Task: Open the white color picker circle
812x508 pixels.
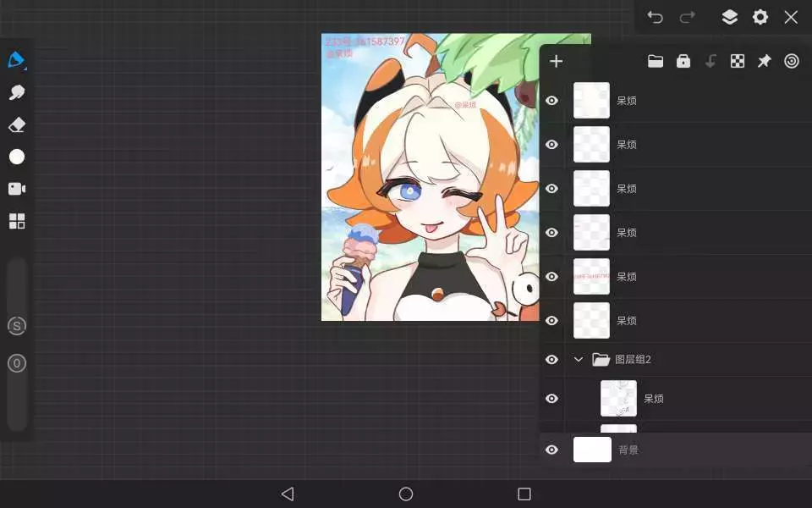Action: click(17, 157)
